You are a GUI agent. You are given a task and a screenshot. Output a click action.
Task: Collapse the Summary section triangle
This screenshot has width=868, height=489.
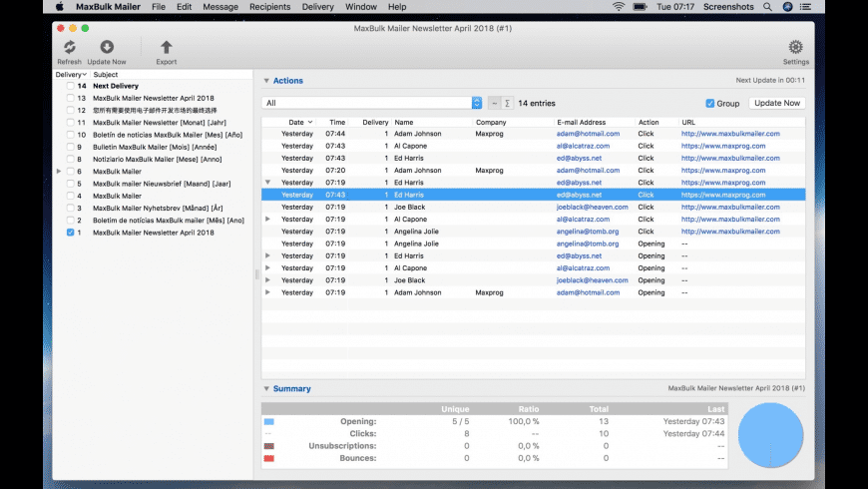[266, 389]
